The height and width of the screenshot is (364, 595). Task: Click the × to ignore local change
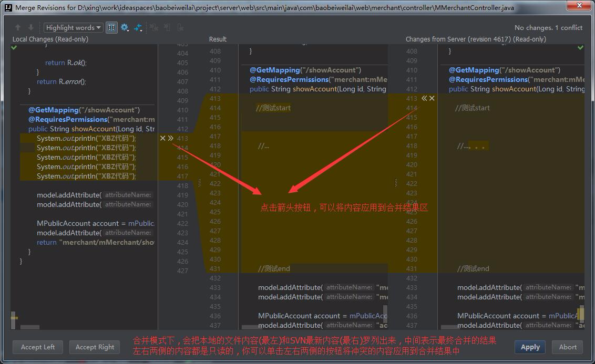coord(162,138)
